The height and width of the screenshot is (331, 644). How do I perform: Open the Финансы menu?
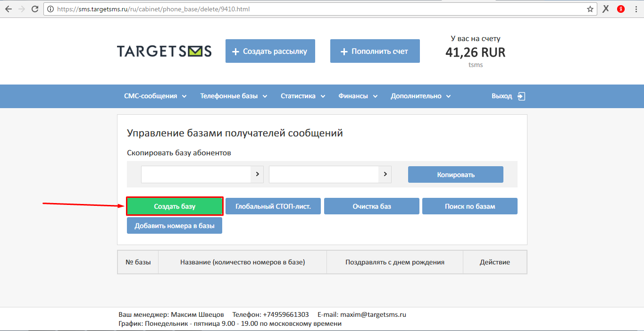pyautogui.click(x=358, y=96)
